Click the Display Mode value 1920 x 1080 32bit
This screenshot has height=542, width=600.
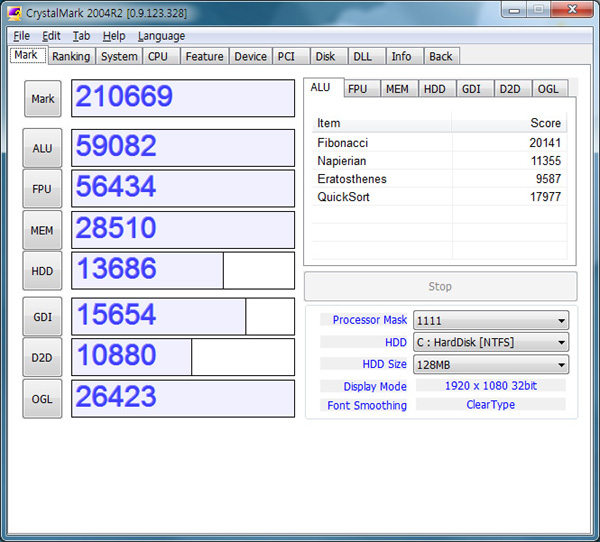[x=491, y=386]
